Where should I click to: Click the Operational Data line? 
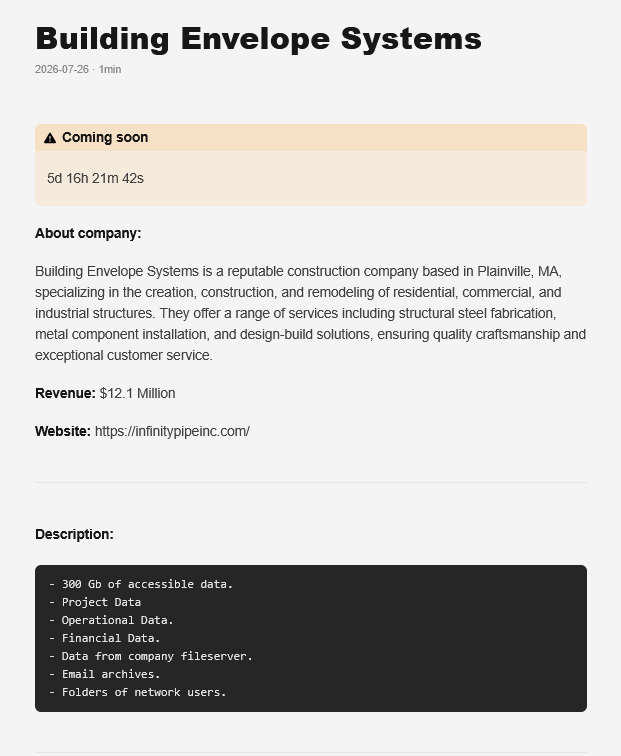point(111,620)
